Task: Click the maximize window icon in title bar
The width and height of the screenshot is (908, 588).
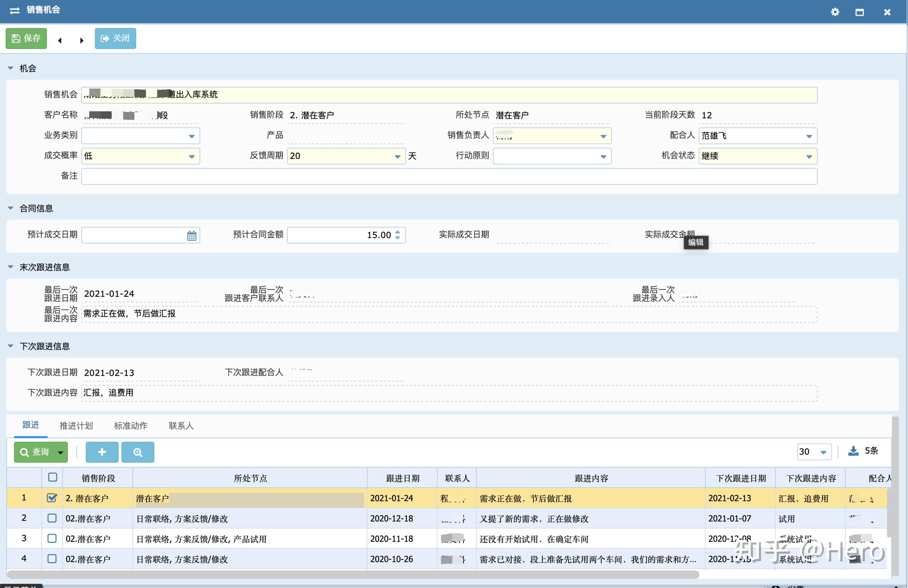Action: tap(859, 13)
